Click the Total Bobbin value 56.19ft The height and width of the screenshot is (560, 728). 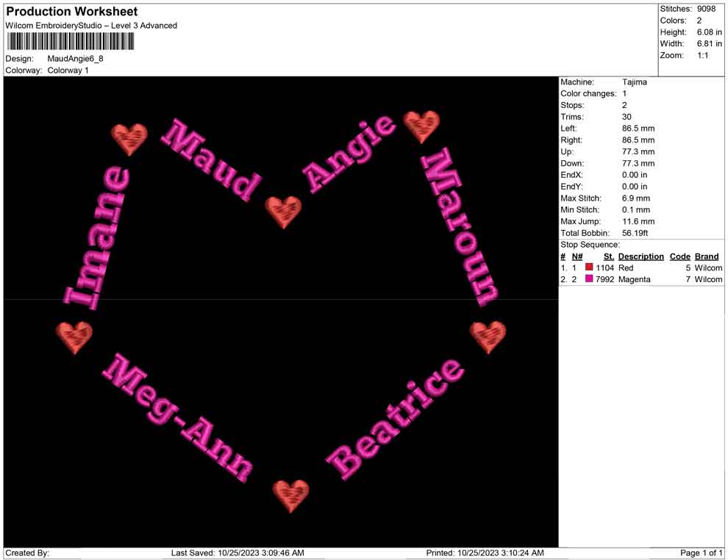(x=635, y=233)
